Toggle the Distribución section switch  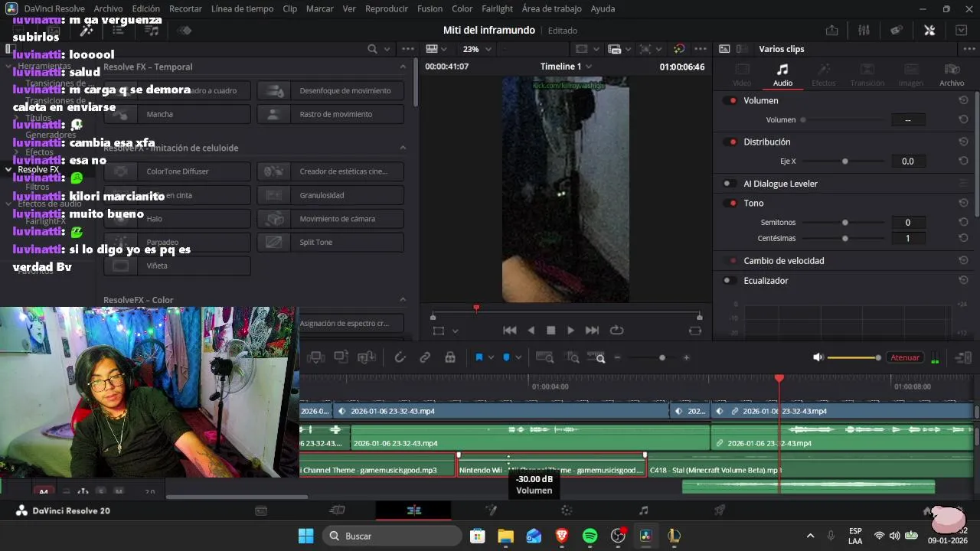pyautogui.click(x=730, y=142)
